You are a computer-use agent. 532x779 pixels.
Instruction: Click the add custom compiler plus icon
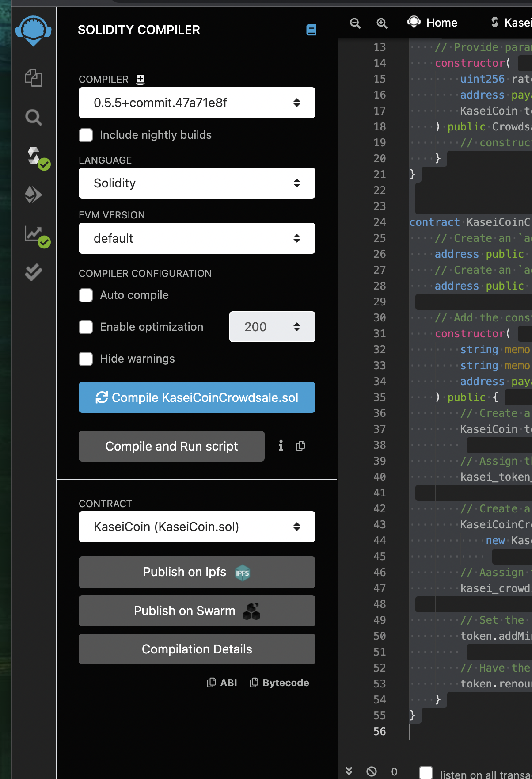tap(140, 79)
